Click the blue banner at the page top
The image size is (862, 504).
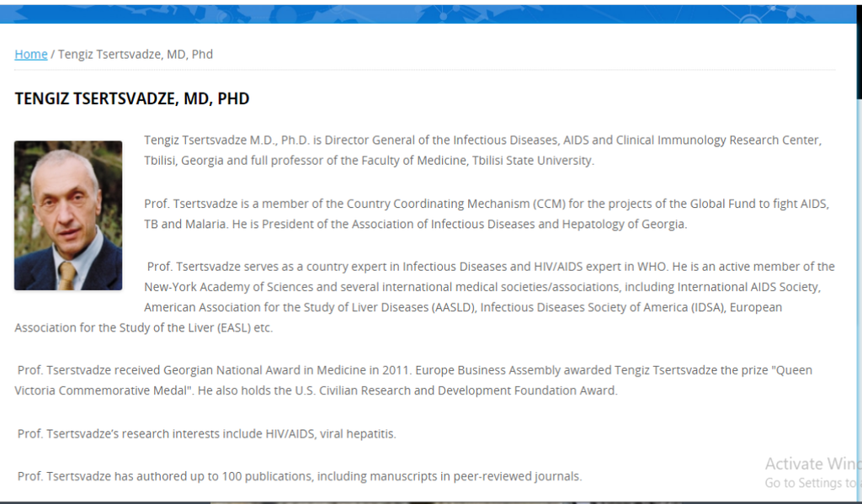pos(431,13)
